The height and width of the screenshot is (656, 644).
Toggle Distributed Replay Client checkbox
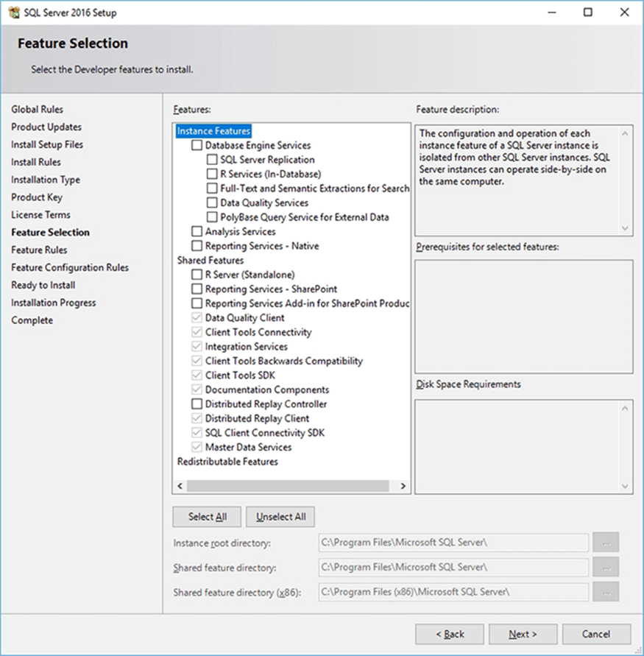point(197,418)
